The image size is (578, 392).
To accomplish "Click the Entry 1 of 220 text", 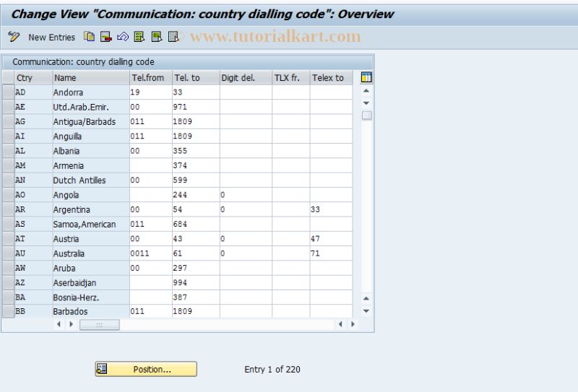I will coord(272,369).
